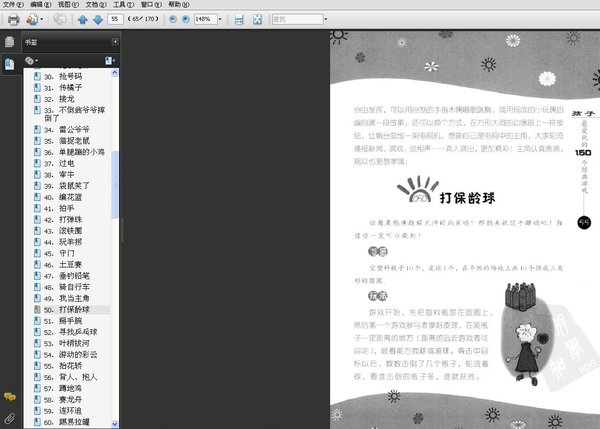The height and width of the screenshot is (429, 600).
Task: Go to previous page with up arrow
Action: coord(83,19)
